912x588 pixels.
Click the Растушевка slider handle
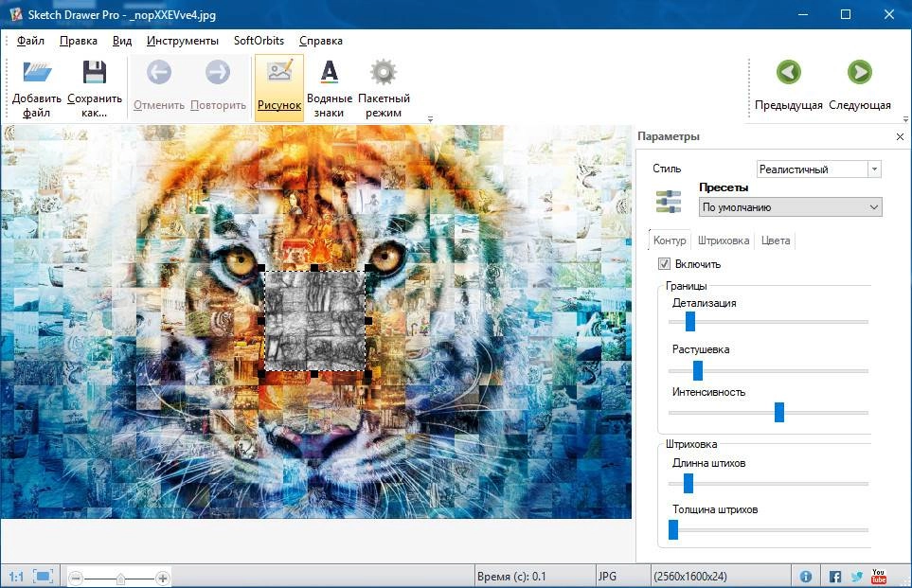tap(698, 370)
